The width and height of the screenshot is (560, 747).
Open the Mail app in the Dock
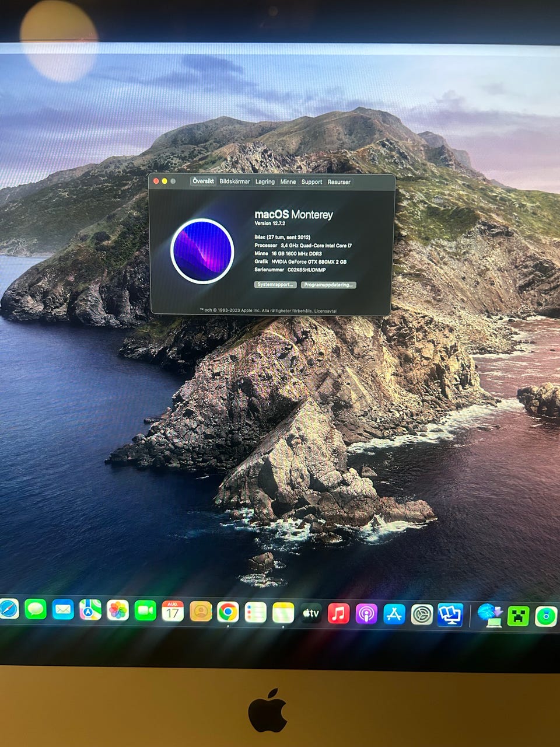(63, 610)
